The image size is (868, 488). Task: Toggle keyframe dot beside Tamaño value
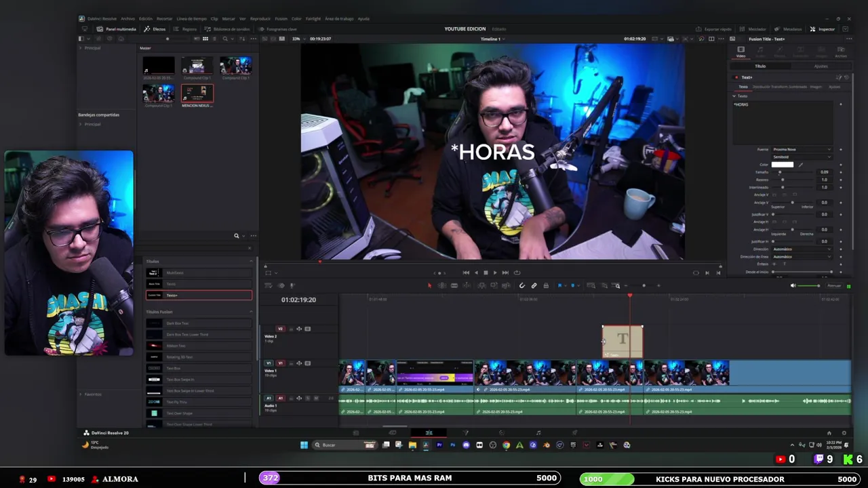click(x=841, y=172)
